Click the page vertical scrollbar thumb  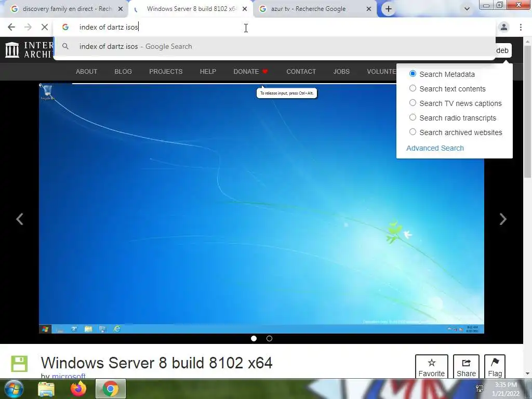527,112
